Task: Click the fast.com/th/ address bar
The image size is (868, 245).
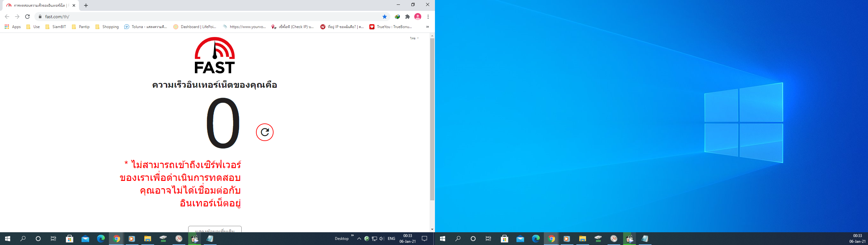Action: 212,17
